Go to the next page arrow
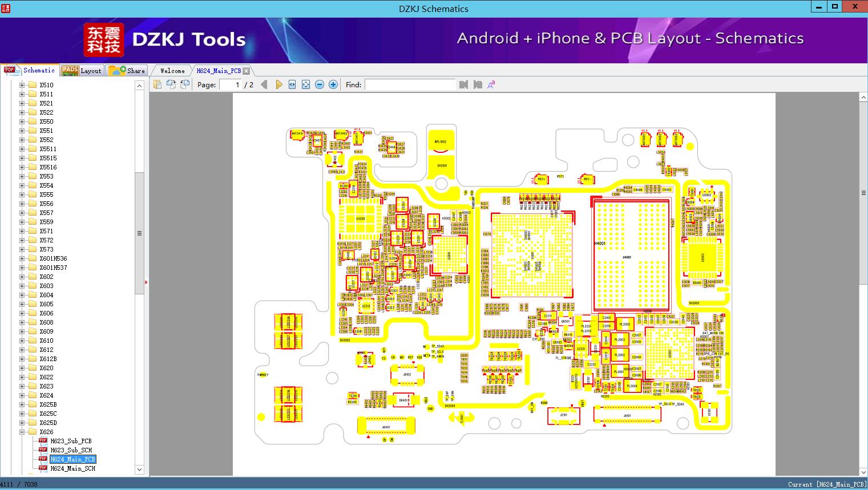This screenshot has width=868, height=490. [x=279, y=84]
